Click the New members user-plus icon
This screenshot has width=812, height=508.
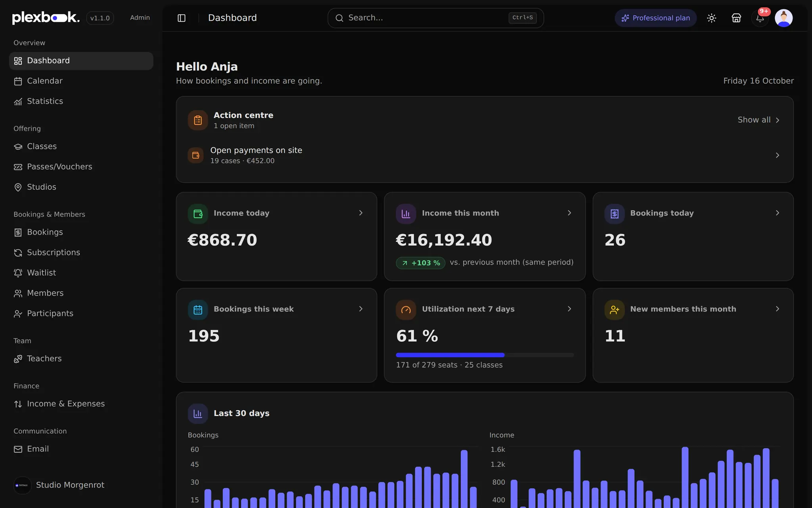click(615, 310)
